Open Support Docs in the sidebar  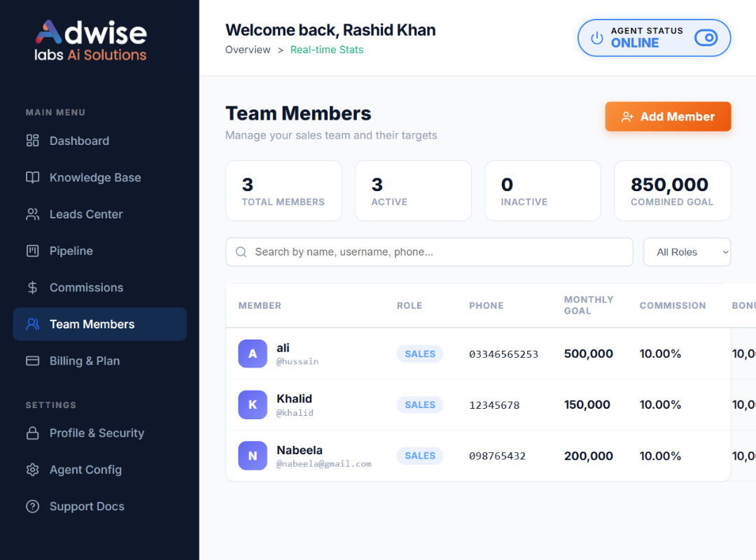(100, 506)
